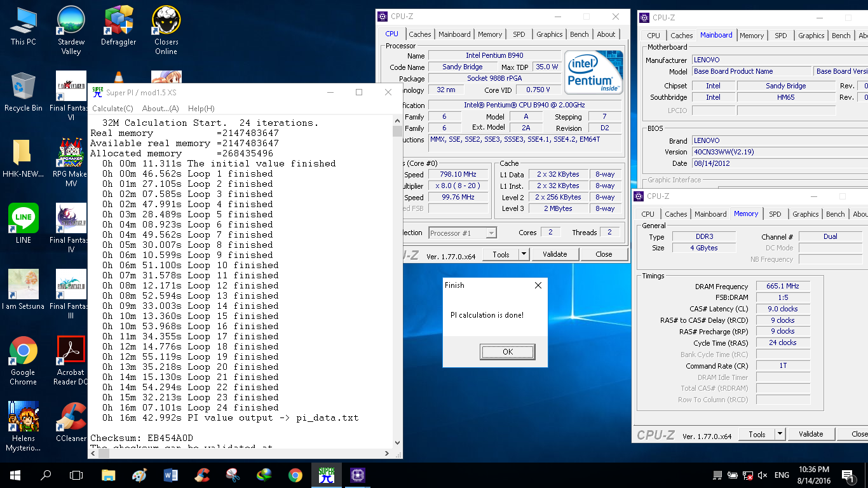Launch Helens Mysterious game shortcut
Viewport: 868px width, 488px height.
tap(24, 427)
